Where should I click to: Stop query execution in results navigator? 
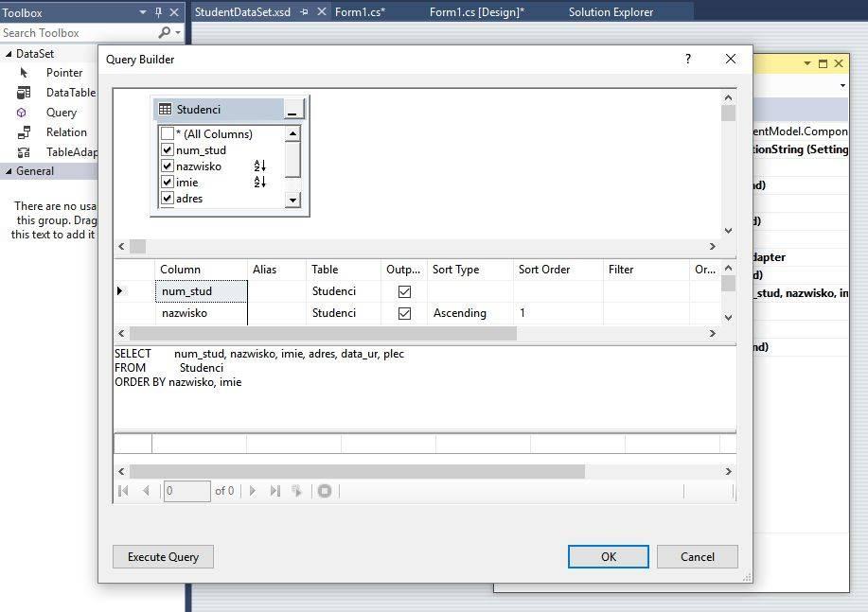(325, 491)
